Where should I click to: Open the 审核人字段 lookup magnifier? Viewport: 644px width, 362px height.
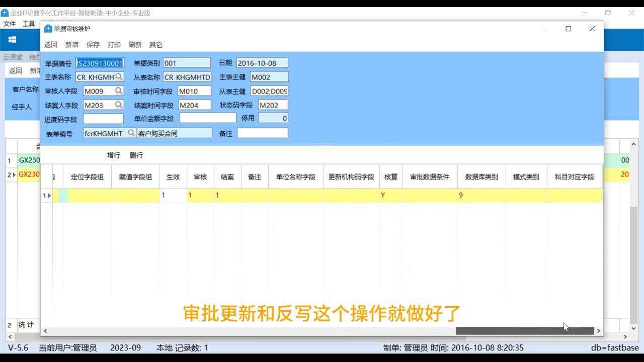[x=119, y=90]
